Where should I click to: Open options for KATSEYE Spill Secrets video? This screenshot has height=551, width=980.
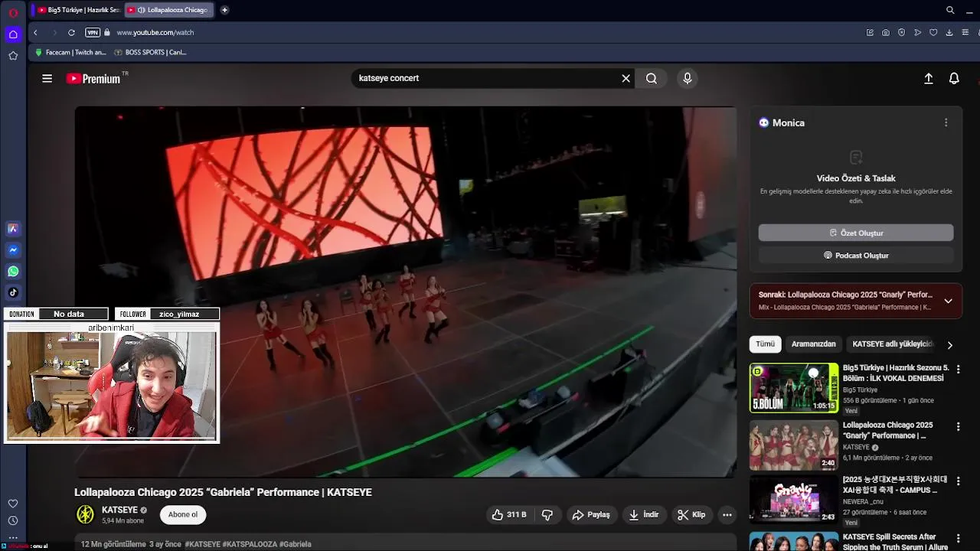tap(958, 538)
